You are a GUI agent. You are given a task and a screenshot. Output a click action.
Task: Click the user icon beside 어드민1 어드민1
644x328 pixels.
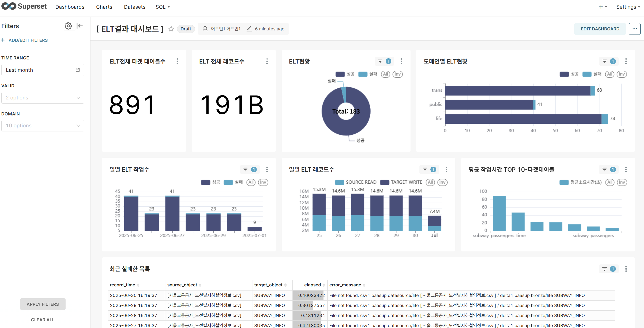coord(205,29)
